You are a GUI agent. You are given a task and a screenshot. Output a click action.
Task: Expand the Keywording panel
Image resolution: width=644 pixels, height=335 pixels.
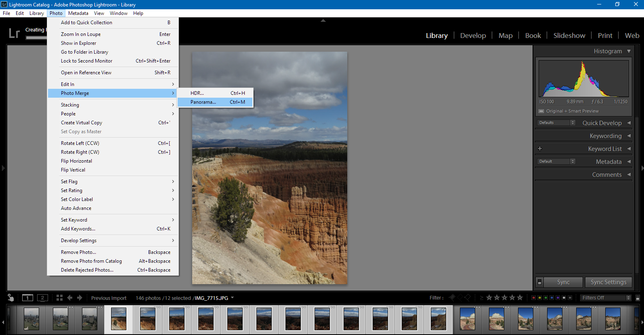click(x=606, y=136)
